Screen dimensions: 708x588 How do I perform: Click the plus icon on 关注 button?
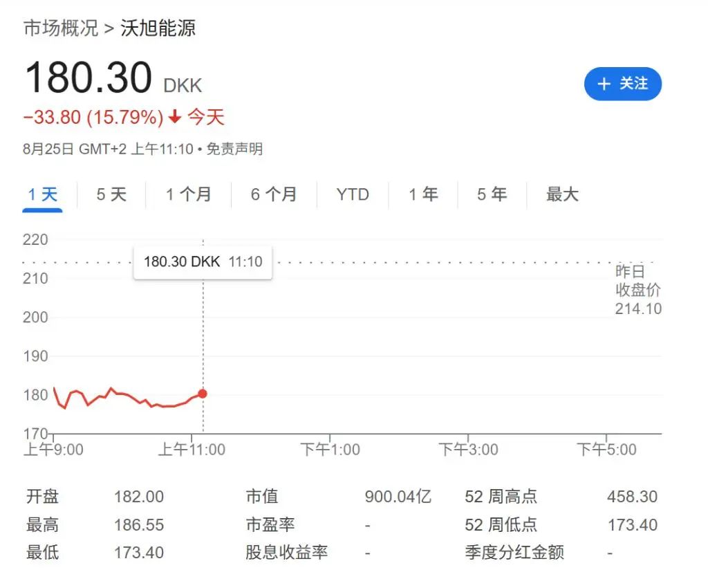tap(604, 84)
